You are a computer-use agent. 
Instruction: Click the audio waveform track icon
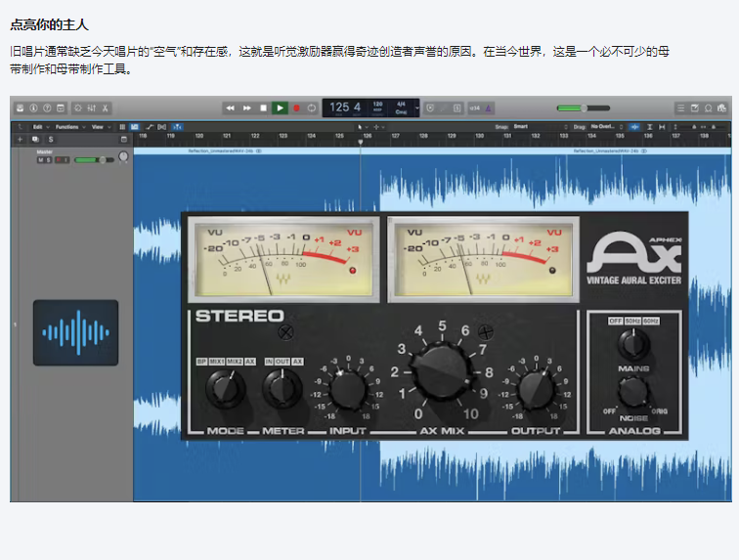coord(75,332)
